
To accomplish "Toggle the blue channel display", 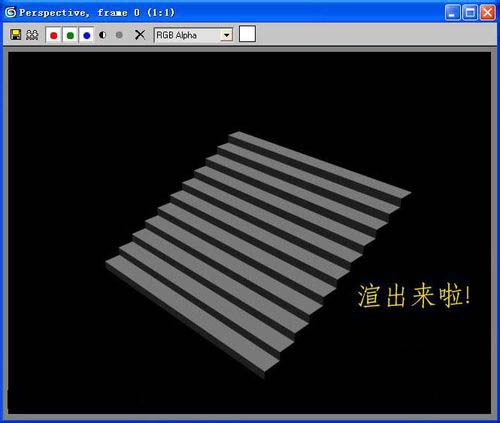I will tap(87, 35).
